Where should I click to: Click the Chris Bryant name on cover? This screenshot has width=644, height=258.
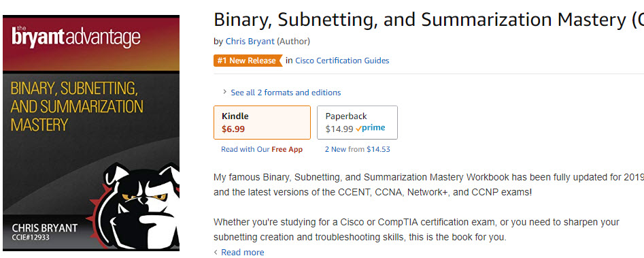(x=44, y=228)
